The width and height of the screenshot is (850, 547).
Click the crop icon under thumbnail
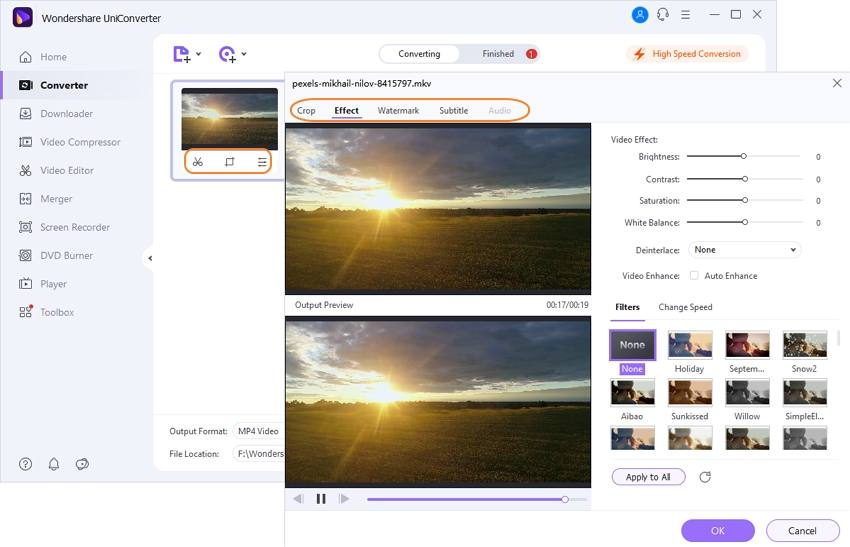[230, 162]
